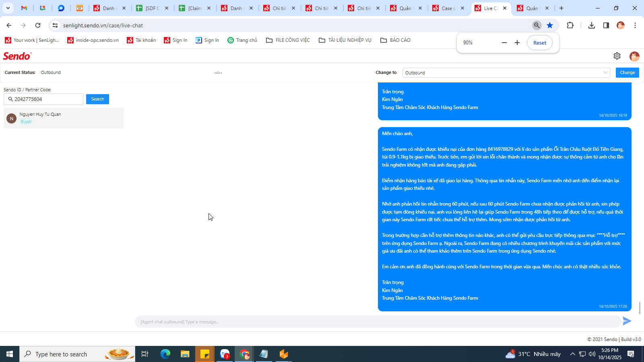
Task: Open the BÁO CÁO bookmark folder
Action: click(395, 40)
